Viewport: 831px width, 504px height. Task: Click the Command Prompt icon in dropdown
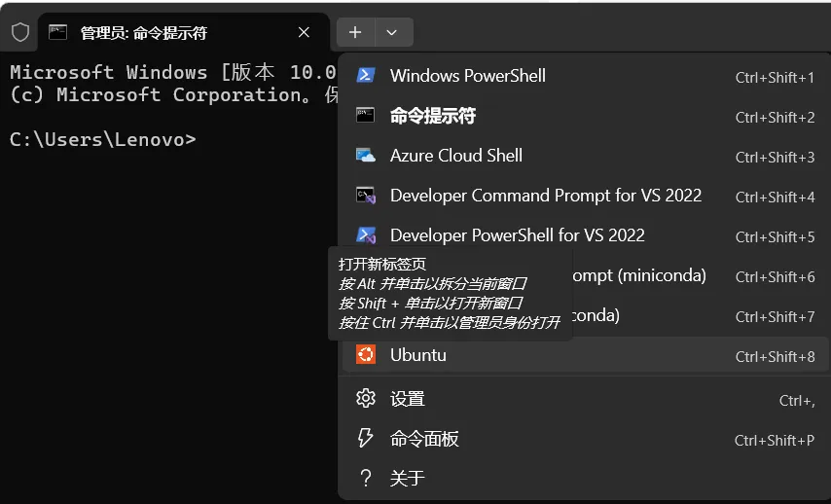click(365, 115)
